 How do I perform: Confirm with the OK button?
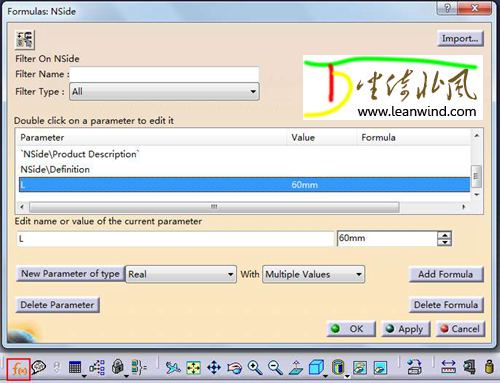point(351,329)
